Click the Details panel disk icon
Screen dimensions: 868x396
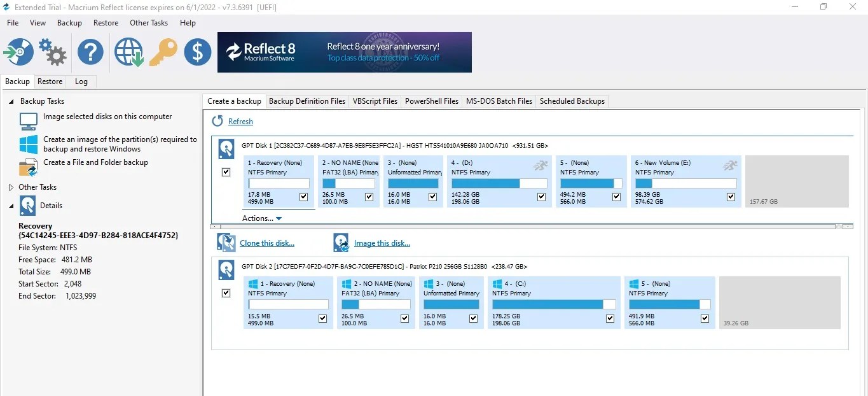tap(28, 206)
